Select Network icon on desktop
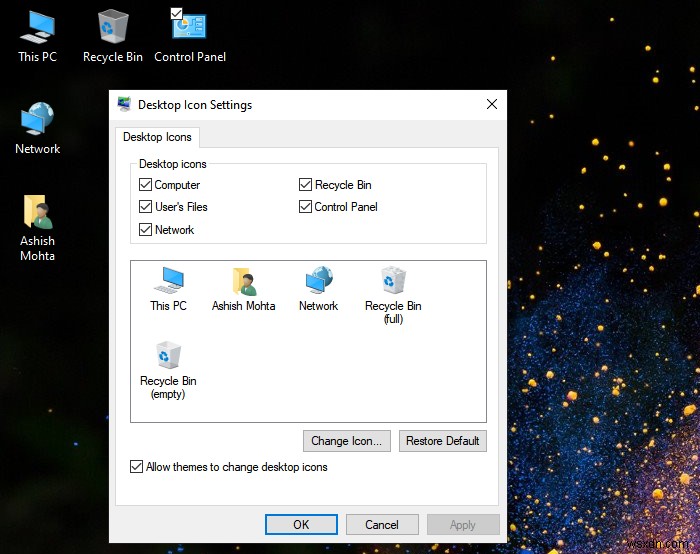Image resolution: width=700 pixels, height=554 pixels. [38, 129]
